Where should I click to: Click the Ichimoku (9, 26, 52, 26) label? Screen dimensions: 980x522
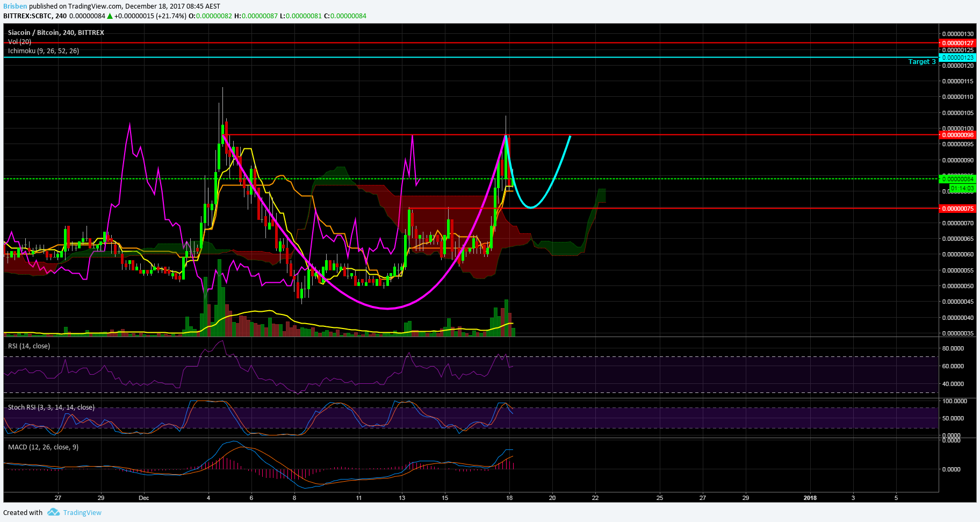click(44, 51)
